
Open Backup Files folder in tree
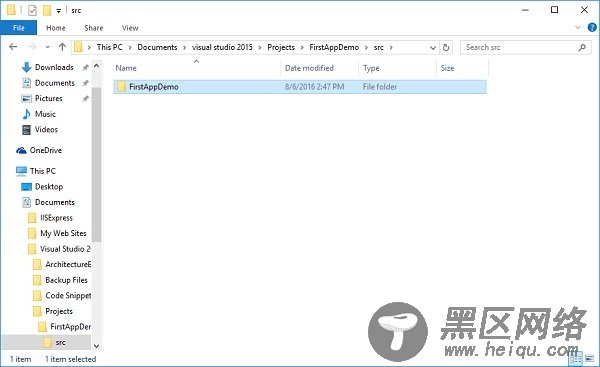tap(66, 280)
